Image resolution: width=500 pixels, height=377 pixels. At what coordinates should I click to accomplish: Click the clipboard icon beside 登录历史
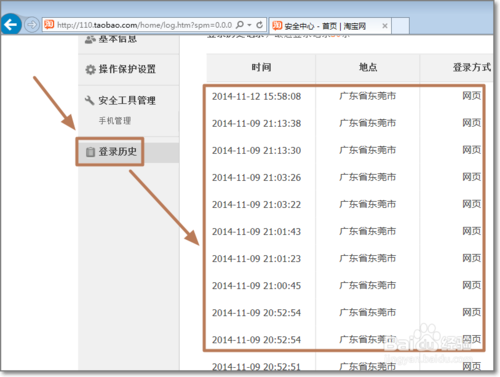pos(90,152)
